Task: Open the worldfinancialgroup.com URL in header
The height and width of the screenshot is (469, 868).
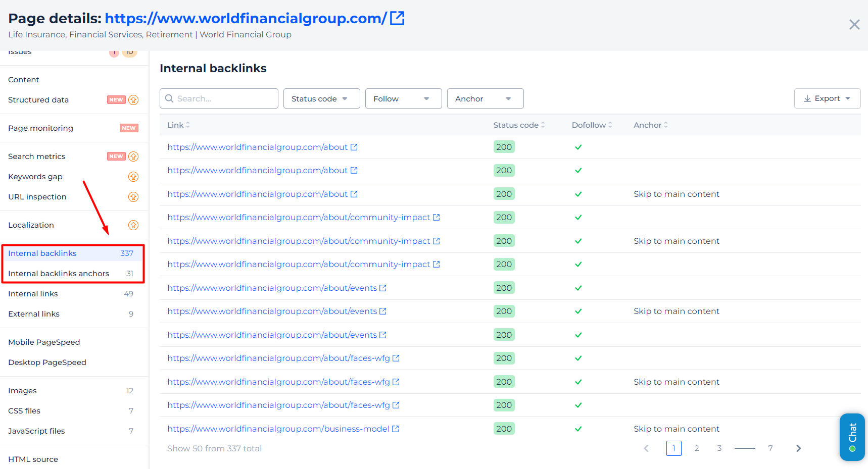Action: pyautogui.click(x=246, y=18)
